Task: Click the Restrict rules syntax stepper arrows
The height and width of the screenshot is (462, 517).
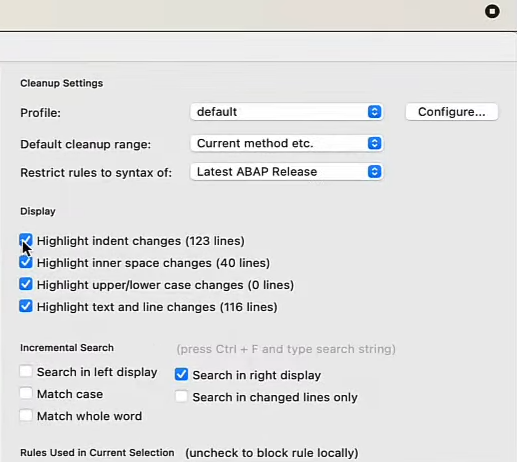Action: (374, 172)
